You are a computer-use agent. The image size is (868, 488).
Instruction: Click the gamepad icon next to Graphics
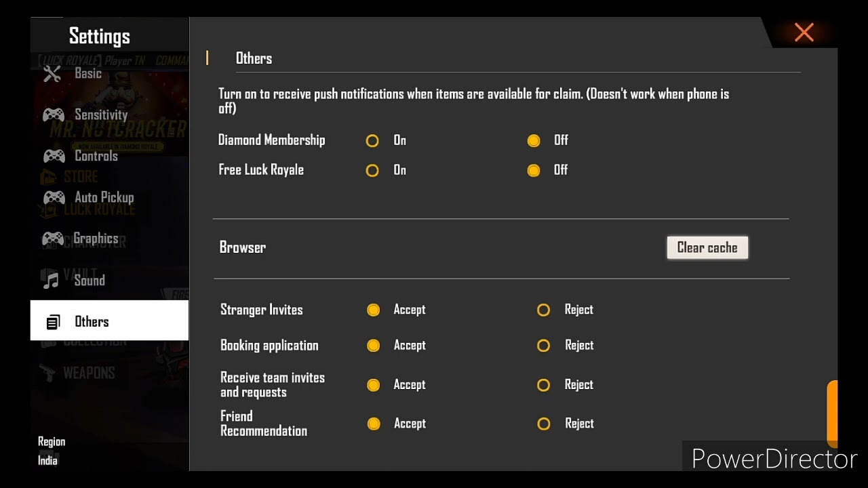click(54, 239)
